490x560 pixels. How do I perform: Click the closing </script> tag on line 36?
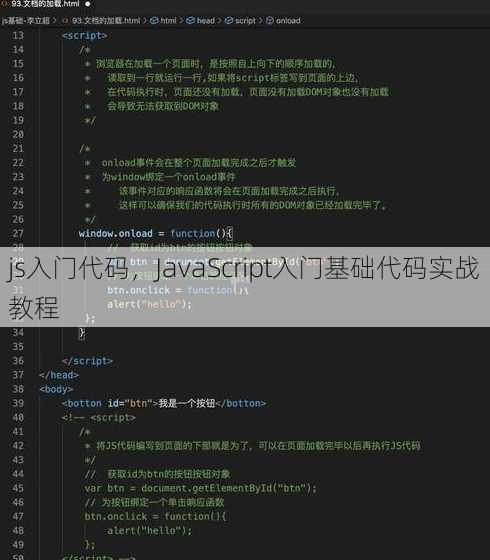[87, 361]
